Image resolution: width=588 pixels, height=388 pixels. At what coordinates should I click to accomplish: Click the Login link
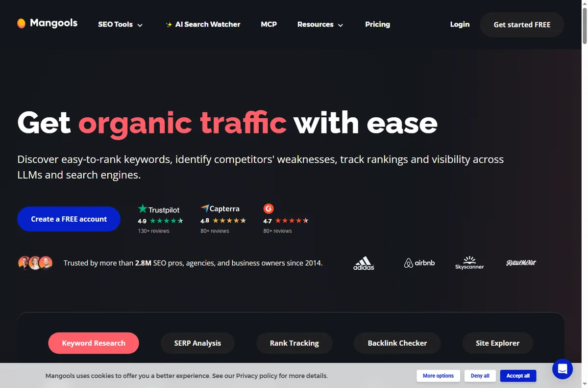point(460,25)
